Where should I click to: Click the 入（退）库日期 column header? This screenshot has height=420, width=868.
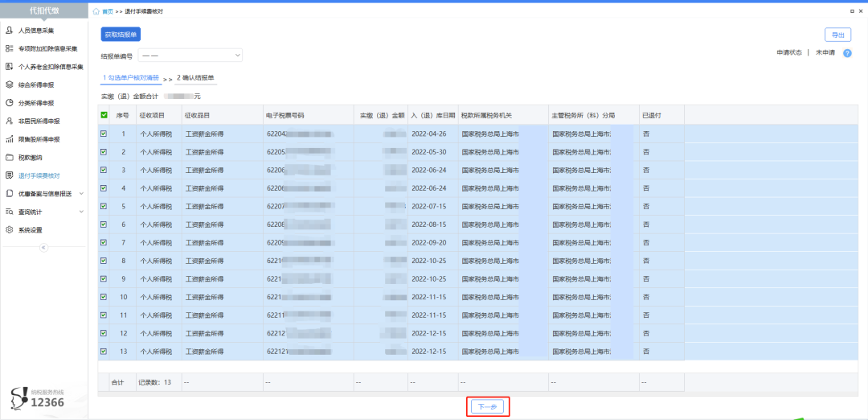433,115
